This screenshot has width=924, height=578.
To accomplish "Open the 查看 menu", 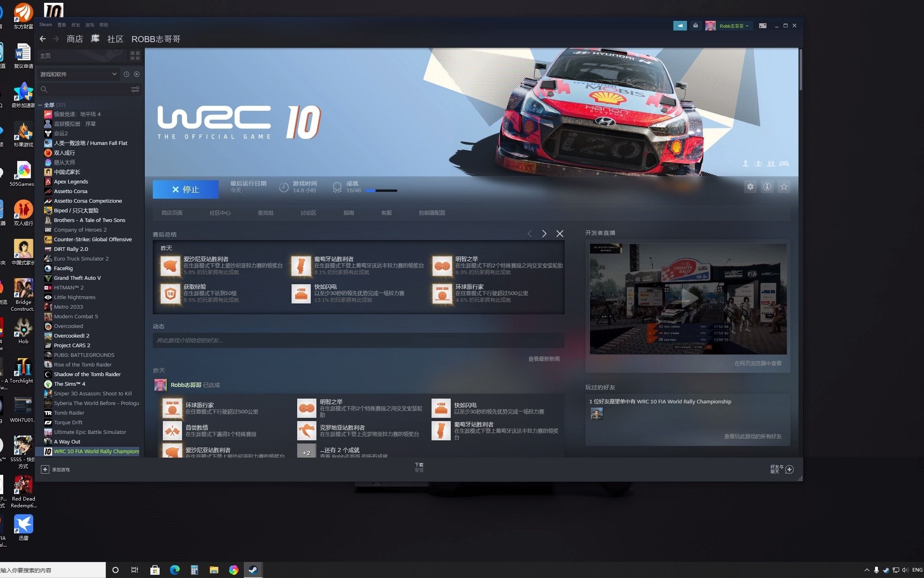I will 62,25.
